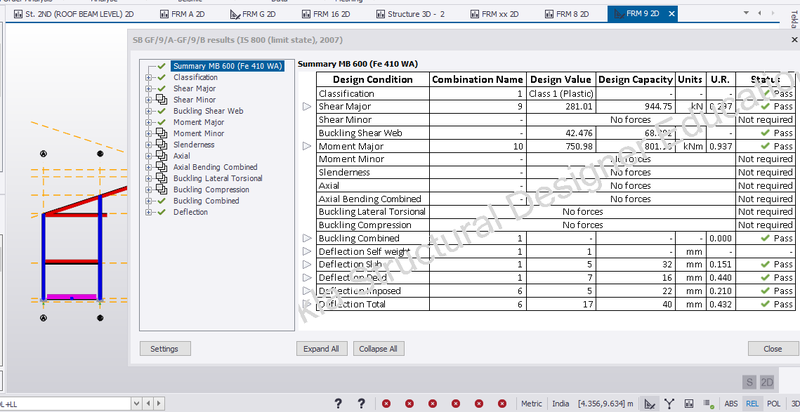Switch to St. 2ND (ROOF BEAM LEVEL) 2D tab
Viewport: 800px width, 412px height.
point(74,14)
